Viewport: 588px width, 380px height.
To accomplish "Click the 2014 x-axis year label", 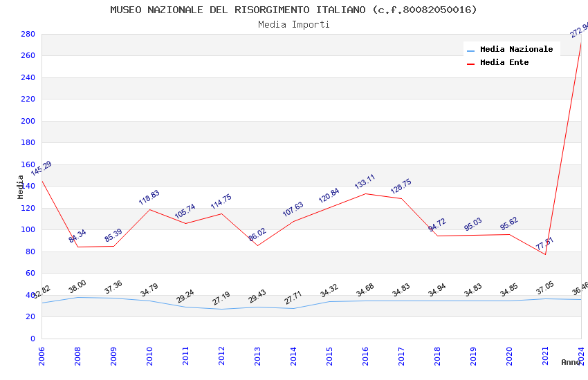I will click(x=293, y=356).
